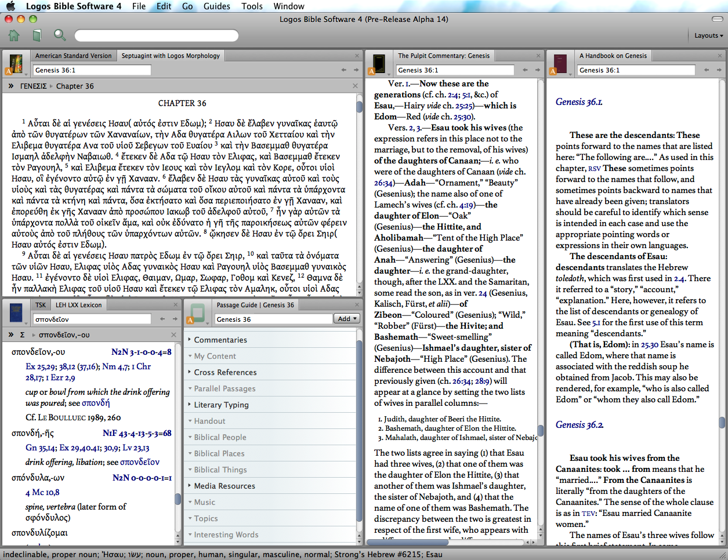Open the Guides menu
728x560 pixels.
[x=217, y=6]
